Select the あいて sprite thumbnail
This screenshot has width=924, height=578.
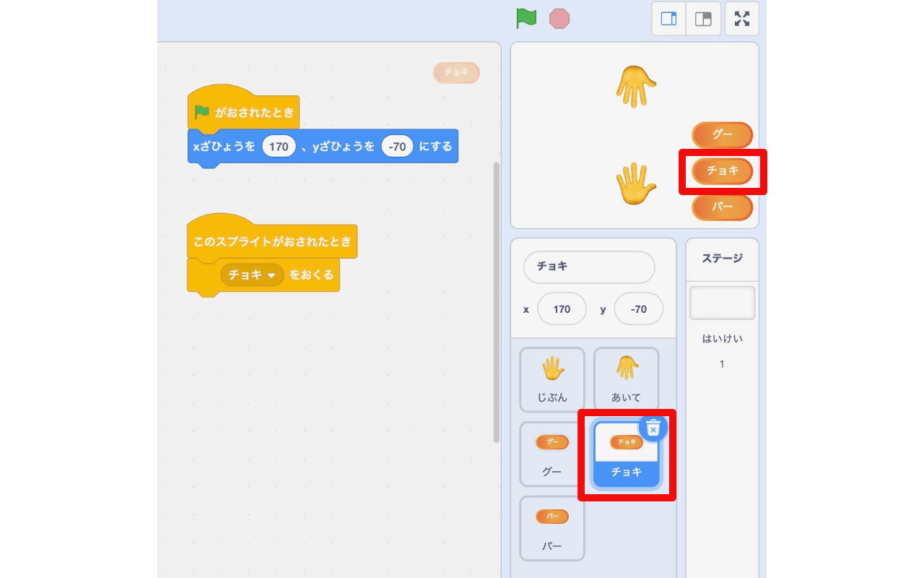coord(627,380)
